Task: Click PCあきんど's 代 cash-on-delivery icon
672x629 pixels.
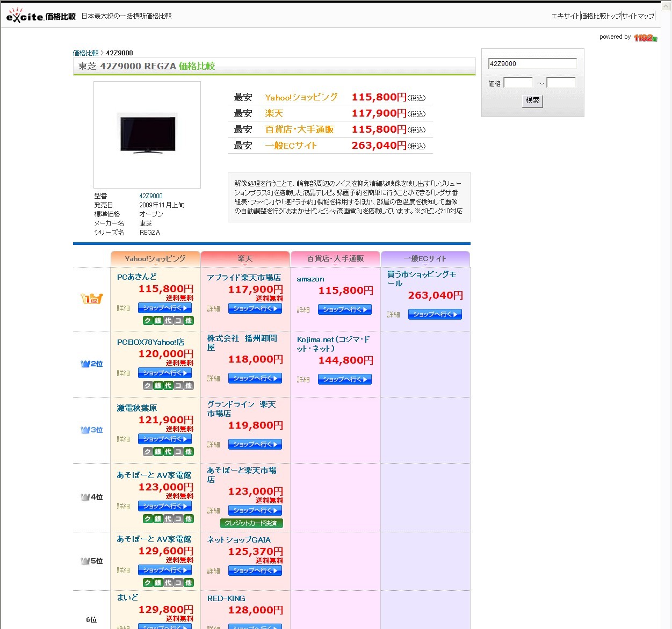Action: (168, 321)
